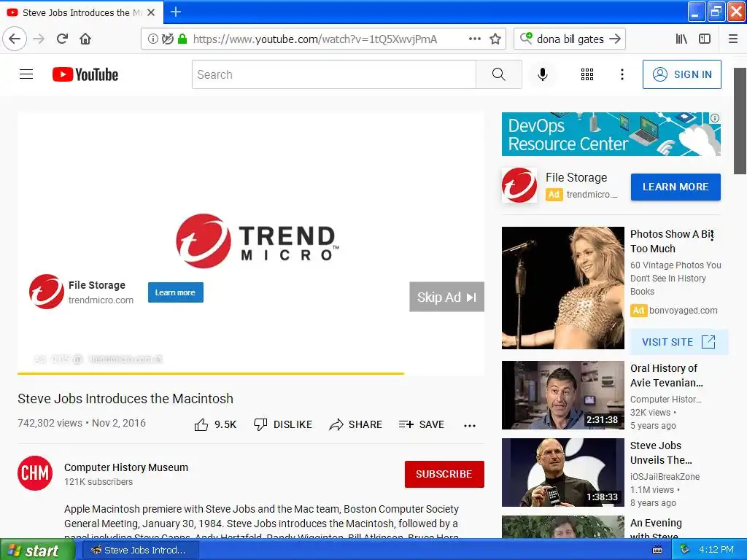
Task: Click the browser forward arrow
Action: 39,39
